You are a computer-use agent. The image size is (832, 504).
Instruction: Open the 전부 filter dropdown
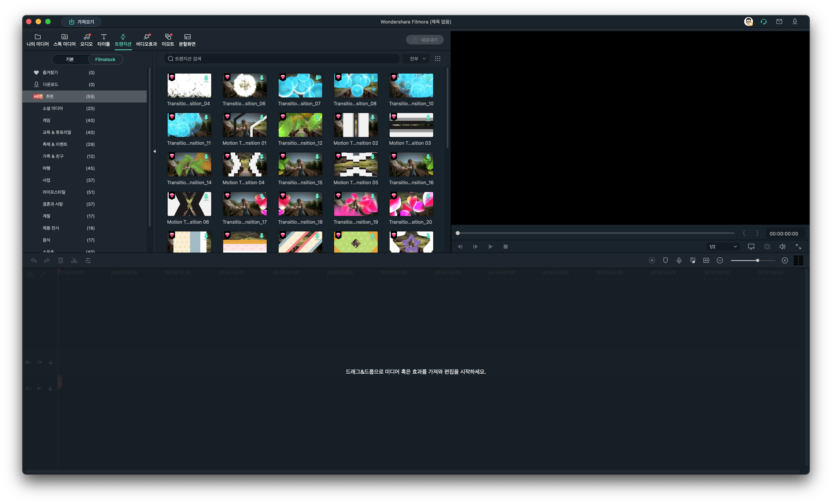click(x=417, y=59)
